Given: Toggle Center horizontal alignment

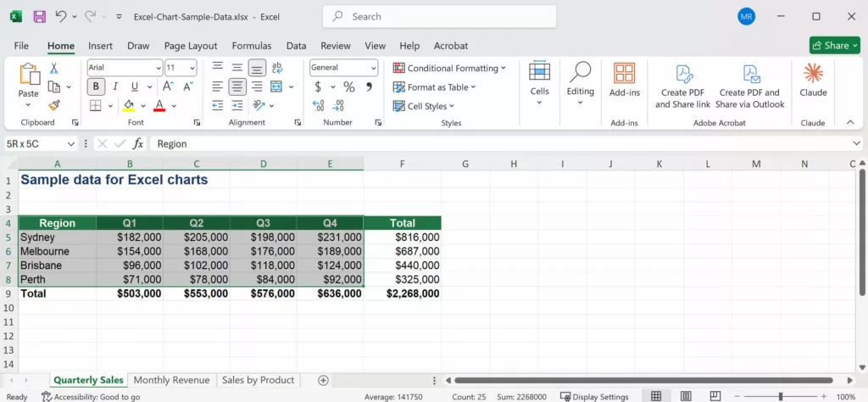Looking at the screenshot, I should [237, 87].
